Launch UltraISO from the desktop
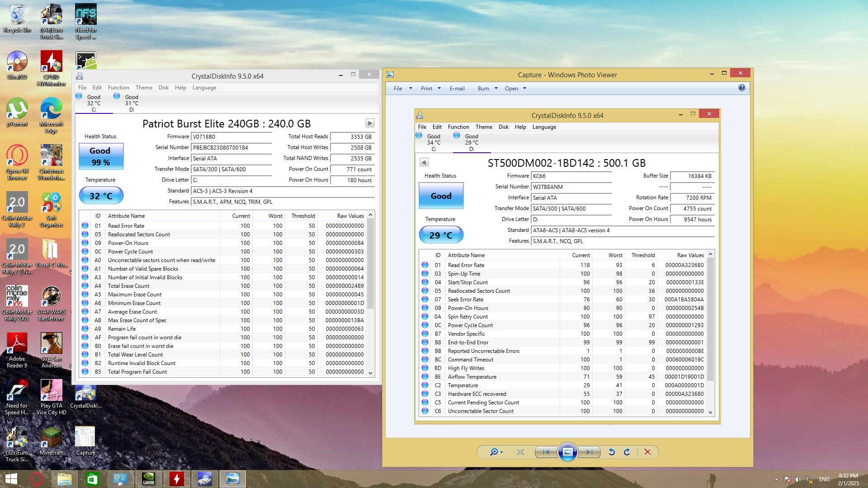The width and height of the screenshot is (868, 488). click(x=17, y=66)
